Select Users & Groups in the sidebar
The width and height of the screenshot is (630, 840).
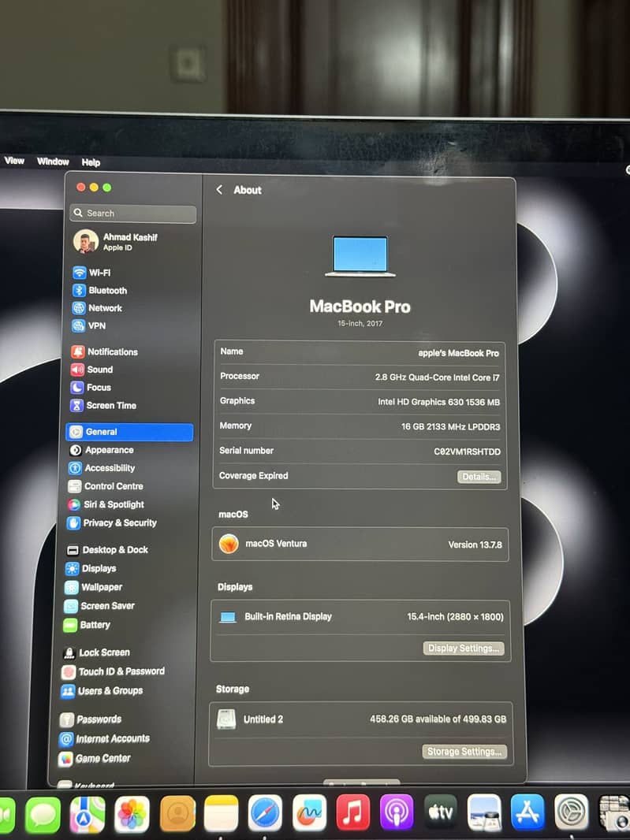point(102,691)
